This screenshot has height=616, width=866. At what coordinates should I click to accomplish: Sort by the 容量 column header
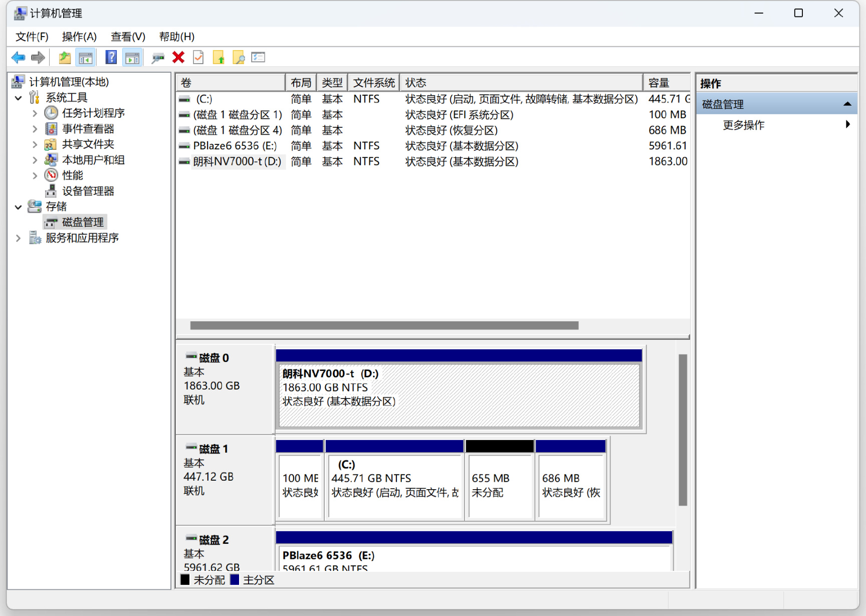[667, 83]
